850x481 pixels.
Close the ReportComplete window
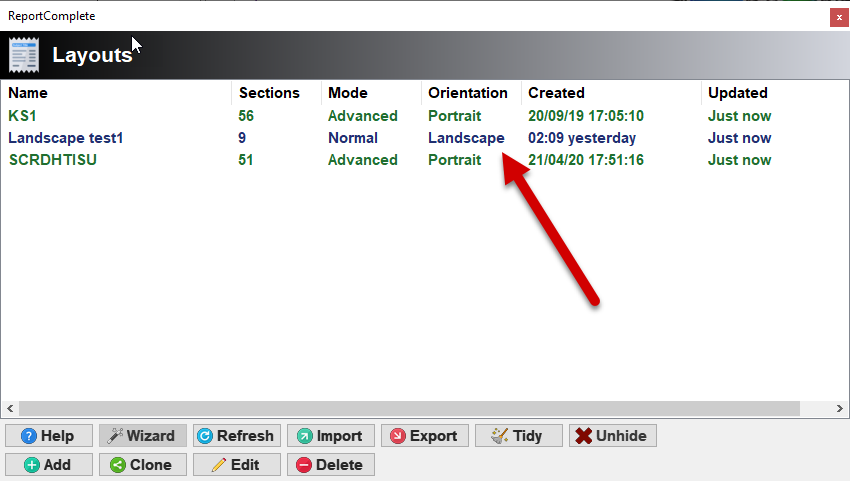tap(839, 17)
